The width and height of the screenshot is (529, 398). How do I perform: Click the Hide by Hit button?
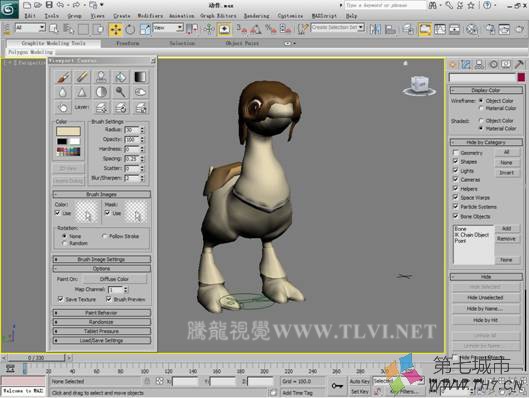[x=485, y=320]
